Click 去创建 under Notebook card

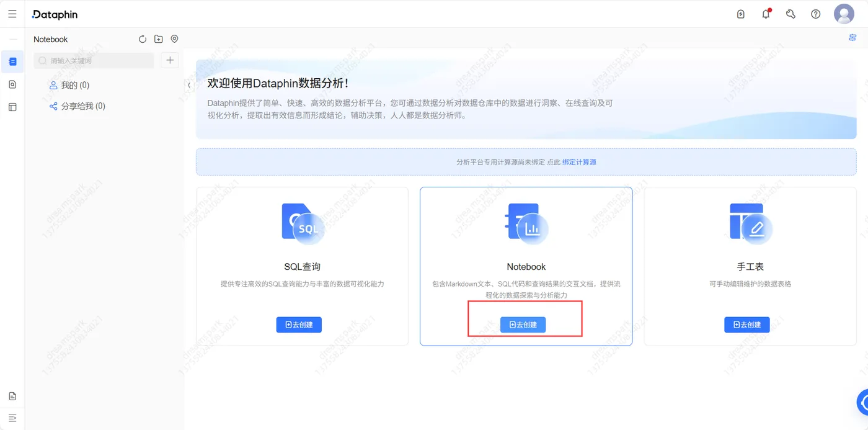click(x=523, y=325)
